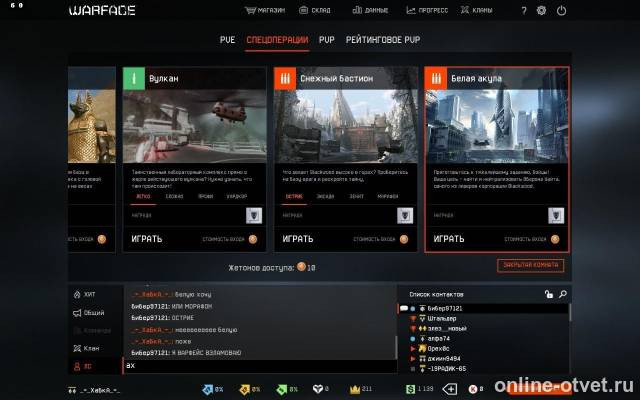Open the Склад inventory section
640x400 pixels.
(x=315, y=10)
